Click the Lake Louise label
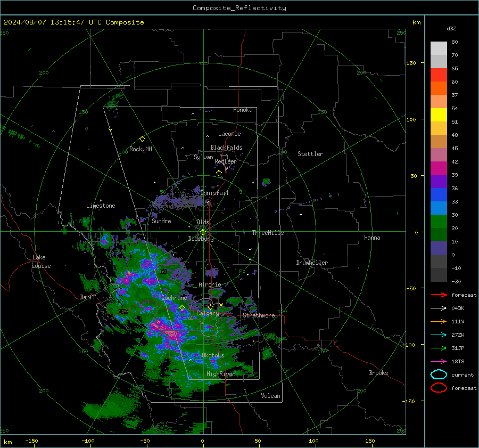The width and height of the screenshot is (479, 448). coord(41,262)
